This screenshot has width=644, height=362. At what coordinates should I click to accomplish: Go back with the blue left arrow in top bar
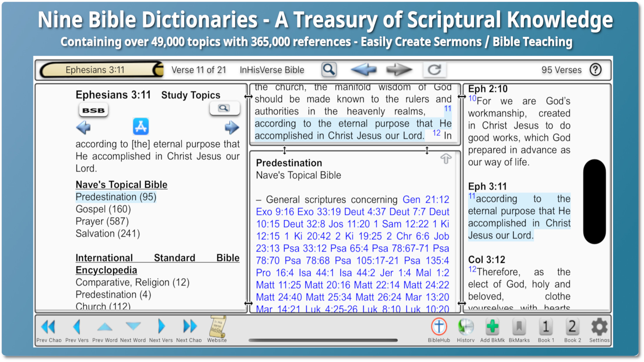[364, 70]
